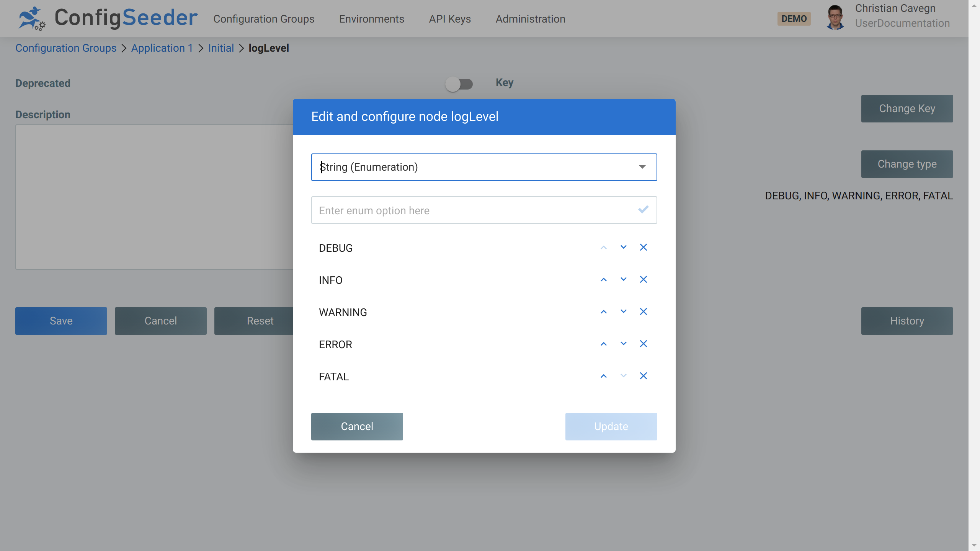Delete the WARNING enum option
The height and width of the screenshot is (551, 980).
(643, 311)
